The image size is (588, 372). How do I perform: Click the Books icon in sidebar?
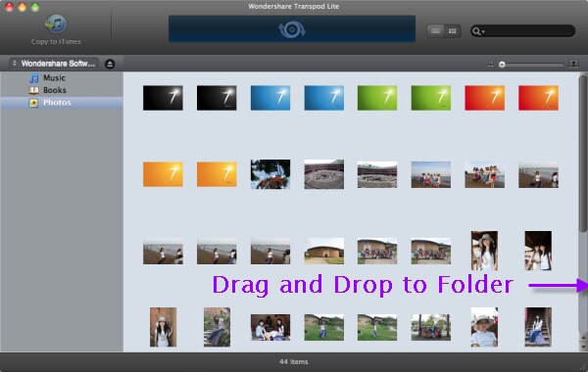point(33,90)
